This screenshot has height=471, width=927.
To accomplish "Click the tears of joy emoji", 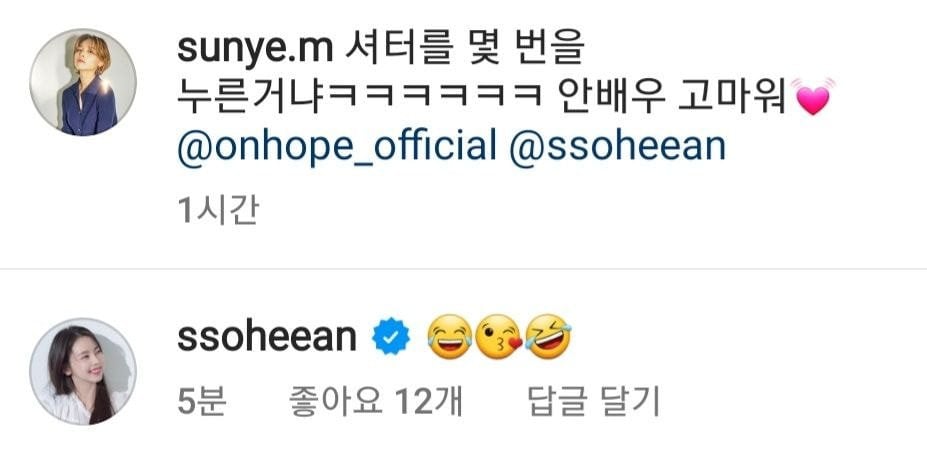I will (x=449, y=337).
